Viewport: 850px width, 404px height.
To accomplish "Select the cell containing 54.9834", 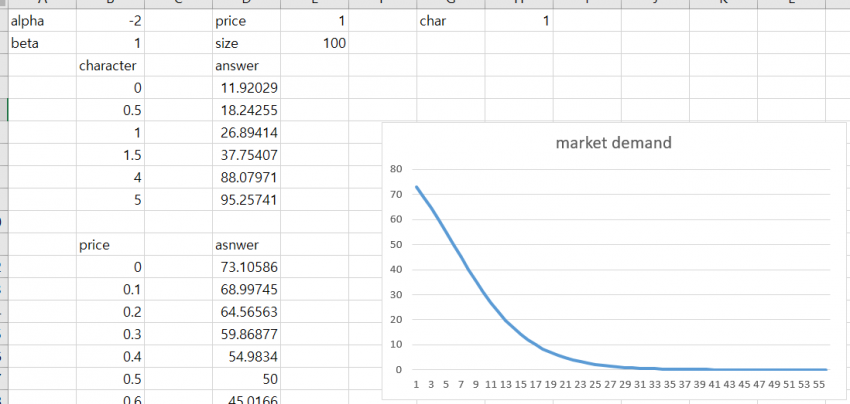I will (247, 357).
